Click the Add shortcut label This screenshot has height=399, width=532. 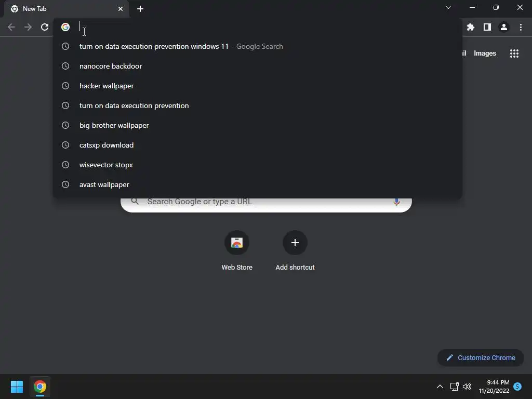coord(295,268)
